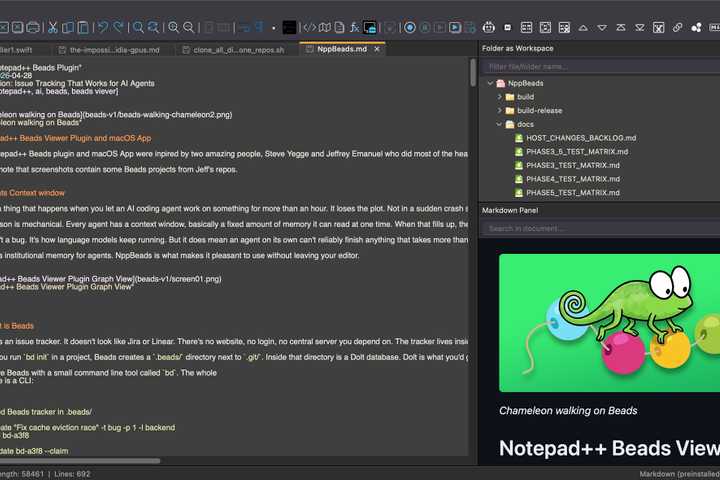720x480 pixels.
Task: Cut selection with the scissors icon
Action: (53, 28)
